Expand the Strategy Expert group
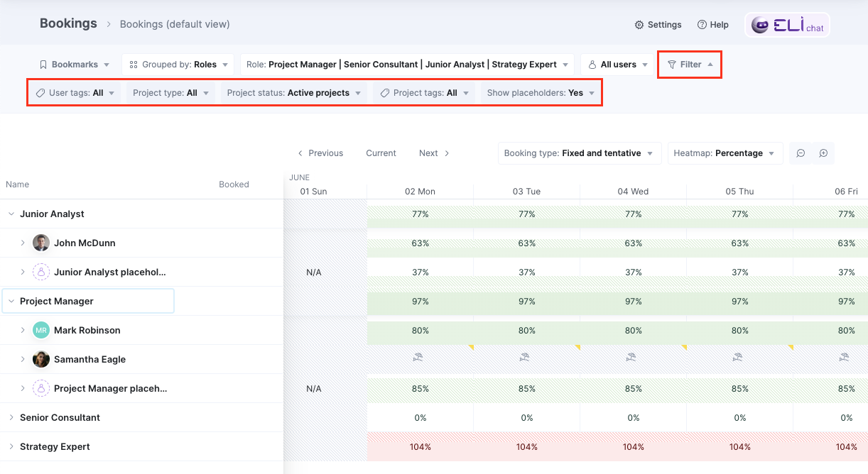868x474 pixels. pos(11,446)
